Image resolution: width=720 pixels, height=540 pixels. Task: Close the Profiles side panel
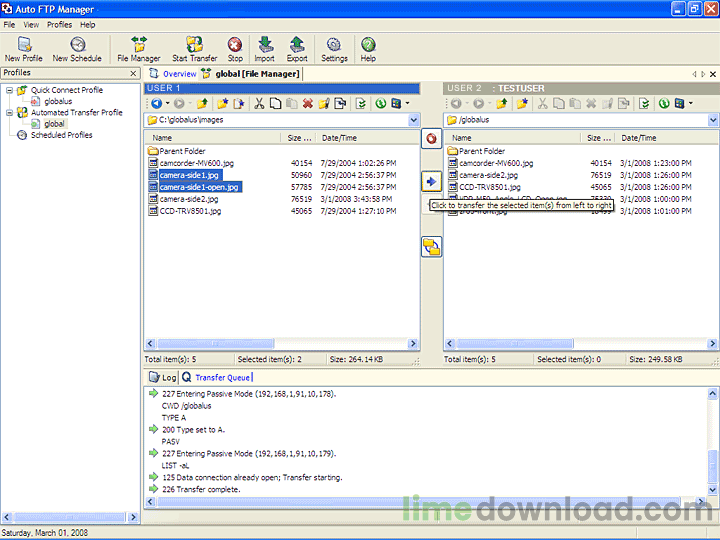click(133, 73)
